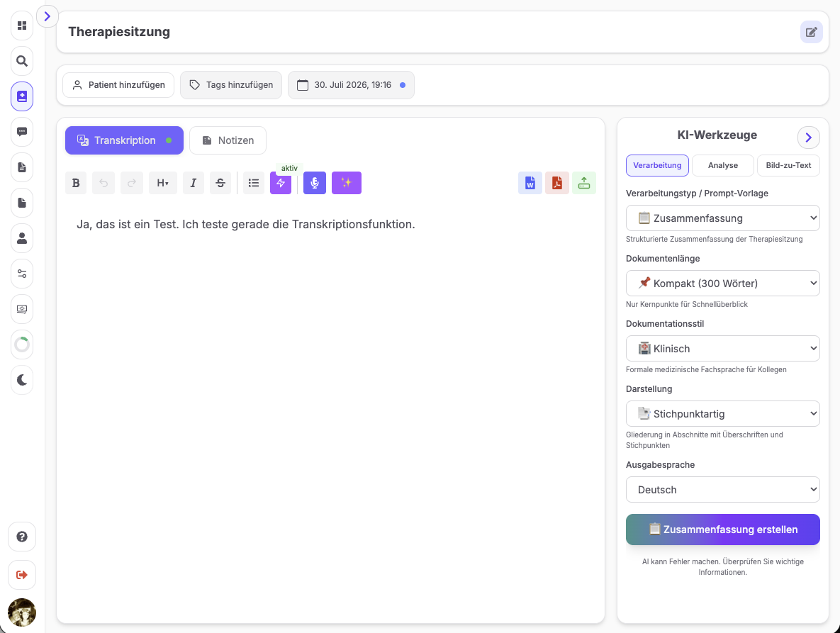Image resolution: width=840 pixels, height=633 pixels.
Task: Click the red logout icon
Action: pos(22,575)
